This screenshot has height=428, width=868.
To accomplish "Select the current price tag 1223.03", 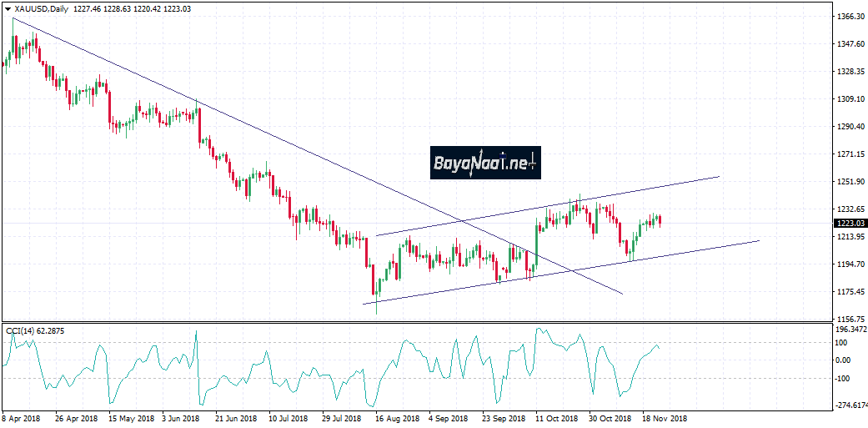I will (x=850, y=224).
